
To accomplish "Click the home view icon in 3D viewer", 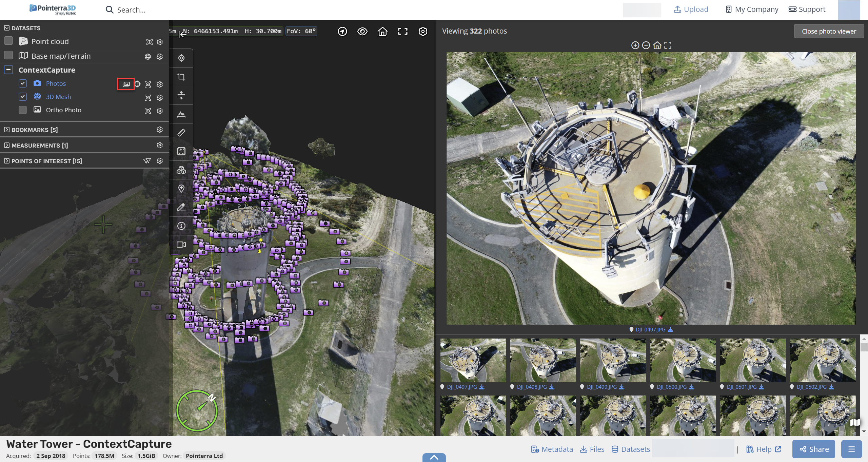I will pos(382,32).
